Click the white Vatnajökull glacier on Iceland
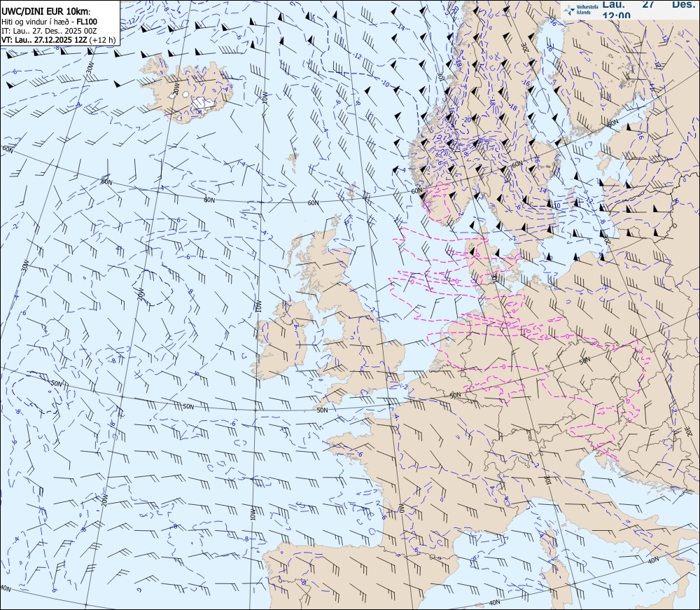Screen dimensions: 700x610 tap(203, 104)
